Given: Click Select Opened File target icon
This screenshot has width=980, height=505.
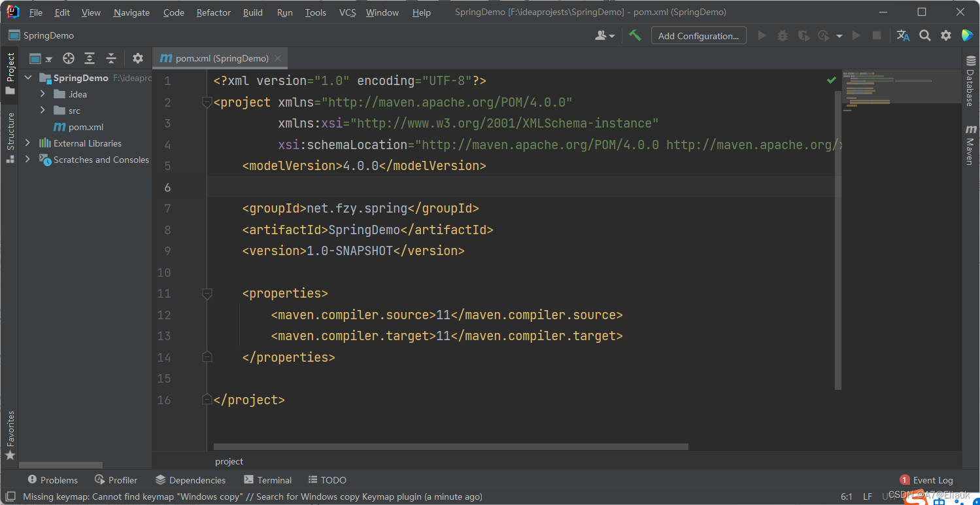Looking at the screenshot, I should tap(68, 58).
